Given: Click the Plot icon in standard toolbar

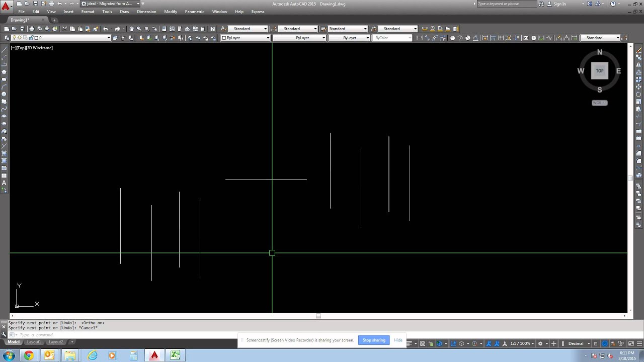Looking at the screenshot, I should pyautogui.click(x=32, y=29).
